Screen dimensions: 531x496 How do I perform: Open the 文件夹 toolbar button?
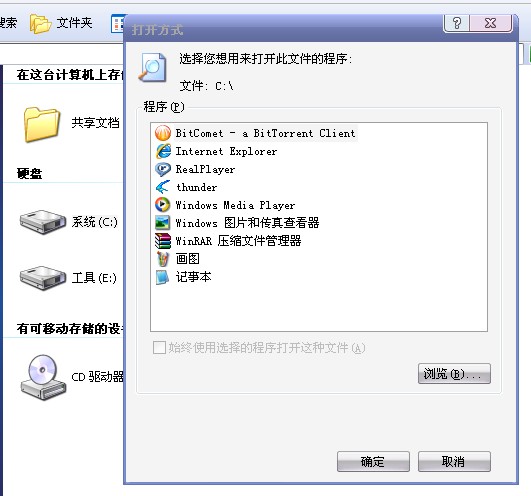(61, 23)
